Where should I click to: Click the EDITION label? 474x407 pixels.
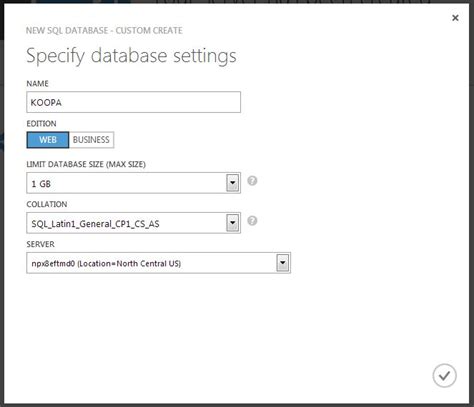click(41, 124)
